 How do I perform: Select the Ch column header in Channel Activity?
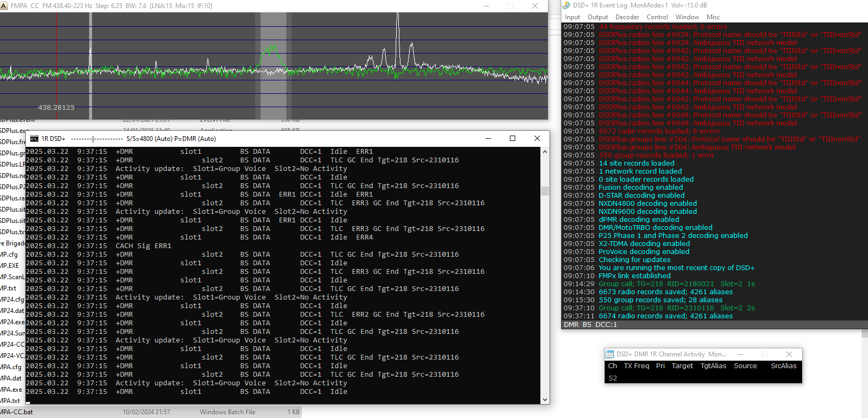pyautogui.click(x=613, y=366)
